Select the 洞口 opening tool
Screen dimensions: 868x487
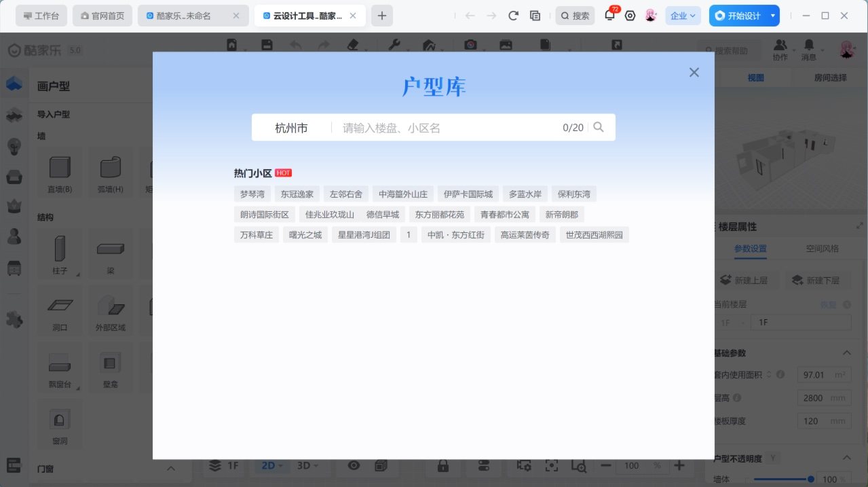[60, 311]
